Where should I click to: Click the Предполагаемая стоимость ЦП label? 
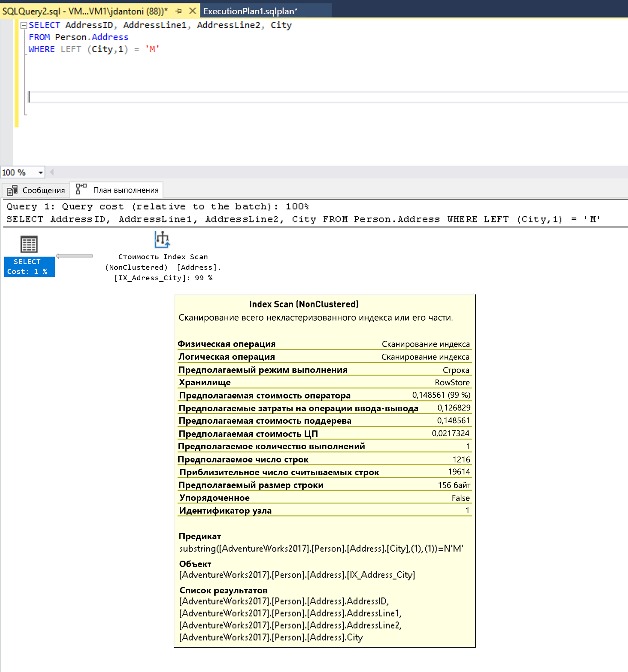pyautogui.click(x=248, y=434)
